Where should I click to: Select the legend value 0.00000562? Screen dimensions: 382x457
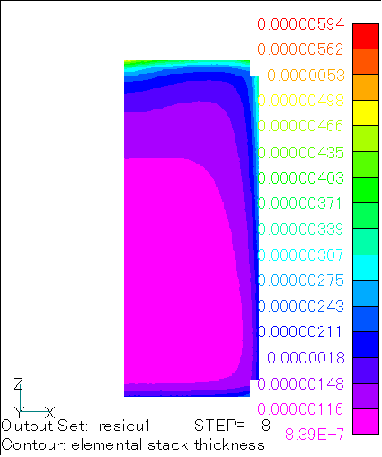[x=300, y=49]
